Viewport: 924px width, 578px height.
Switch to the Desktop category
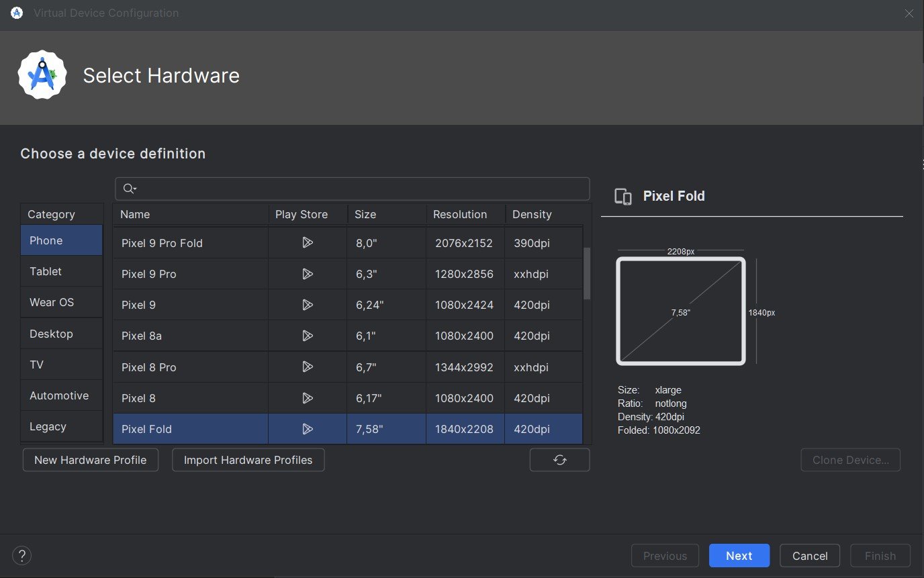point(62,334)
